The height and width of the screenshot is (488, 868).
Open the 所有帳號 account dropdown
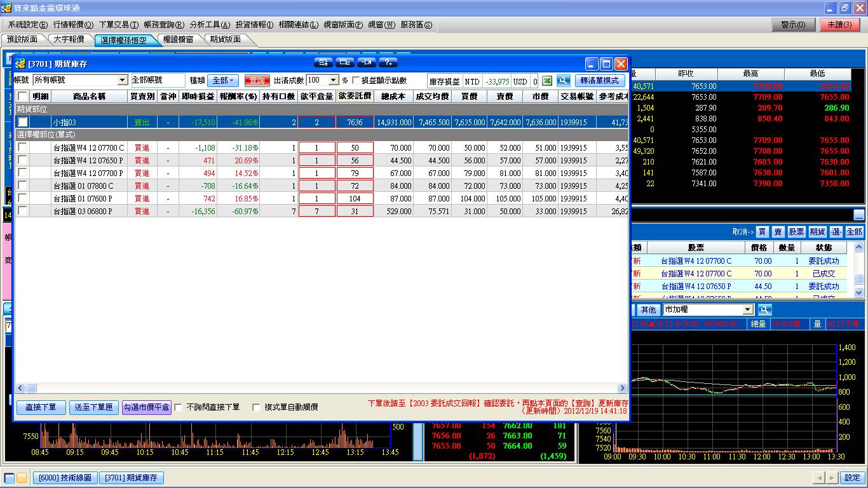click(123, 81)
